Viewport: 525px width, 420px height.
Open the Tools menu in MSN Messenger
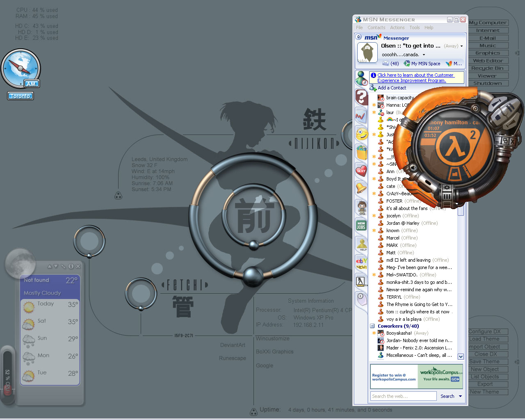[414, 27]
